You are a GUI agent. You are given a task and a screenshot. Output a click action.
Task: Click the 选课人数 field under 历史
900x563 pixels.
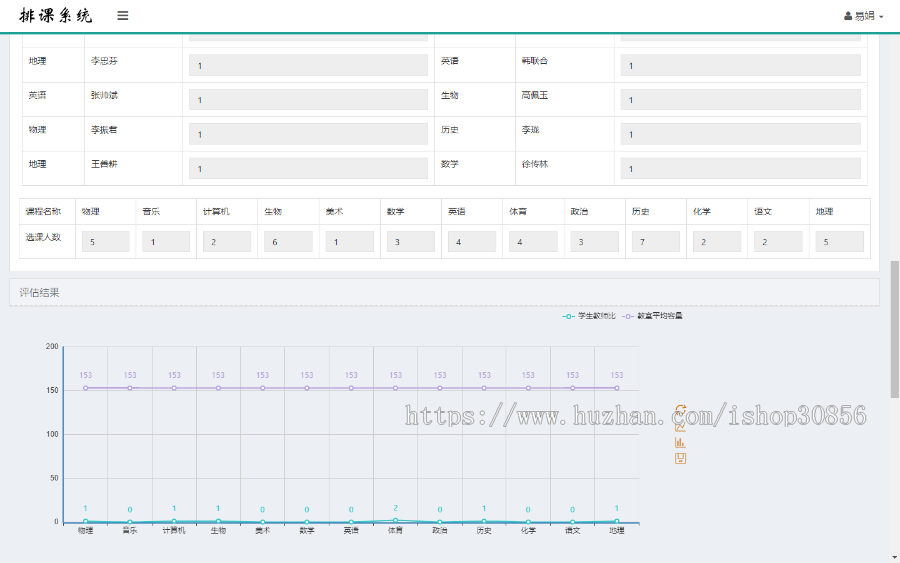(x=655, y=242)
